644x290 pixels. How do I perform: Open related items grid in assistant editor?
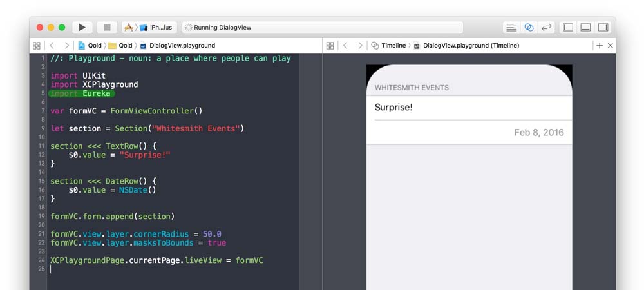pyautogui.click(x=330, y=46)
